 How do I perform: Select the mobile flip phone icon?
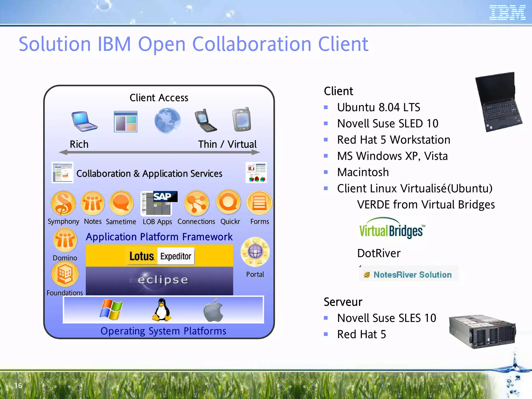click(205, 121)
